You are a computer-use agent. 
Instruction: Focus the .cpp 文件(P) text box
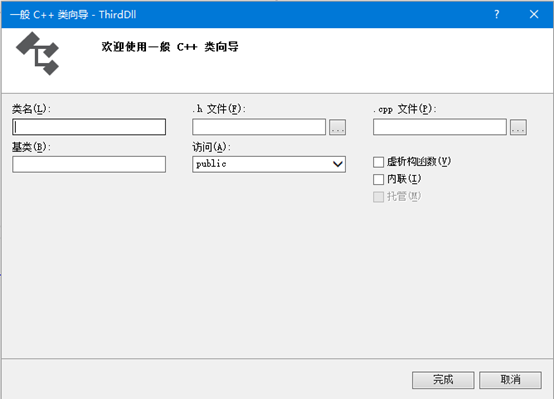click(440, 127)
